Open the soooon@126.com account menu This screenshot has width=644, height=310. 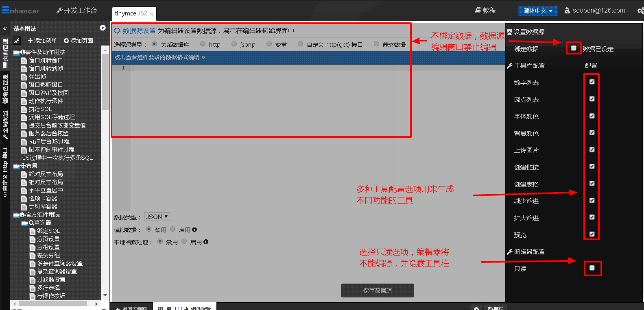point(595,11)
